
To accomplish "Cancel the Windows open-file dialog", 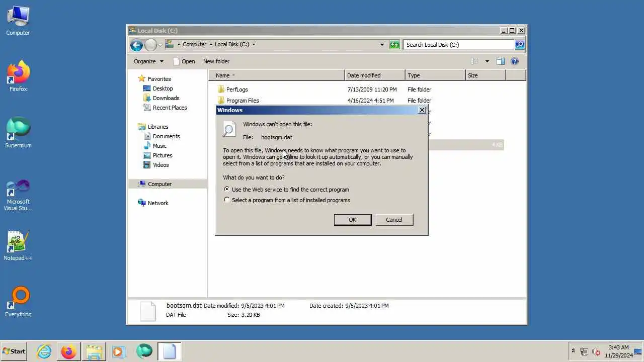I will tap(394, 220).
